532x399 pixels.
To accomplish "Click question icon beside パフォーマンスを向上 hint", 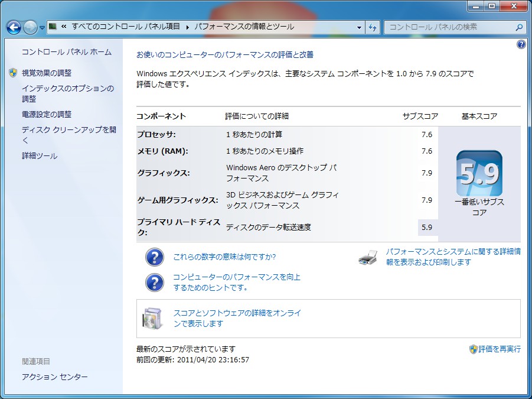I will point(154,283).
